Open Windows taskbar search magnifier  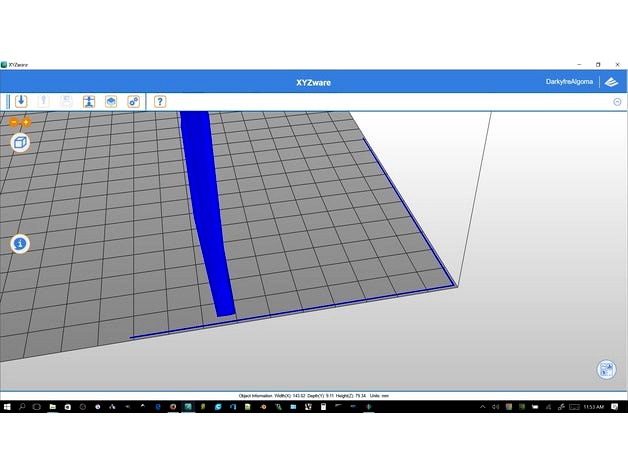[x=22, y=407]
